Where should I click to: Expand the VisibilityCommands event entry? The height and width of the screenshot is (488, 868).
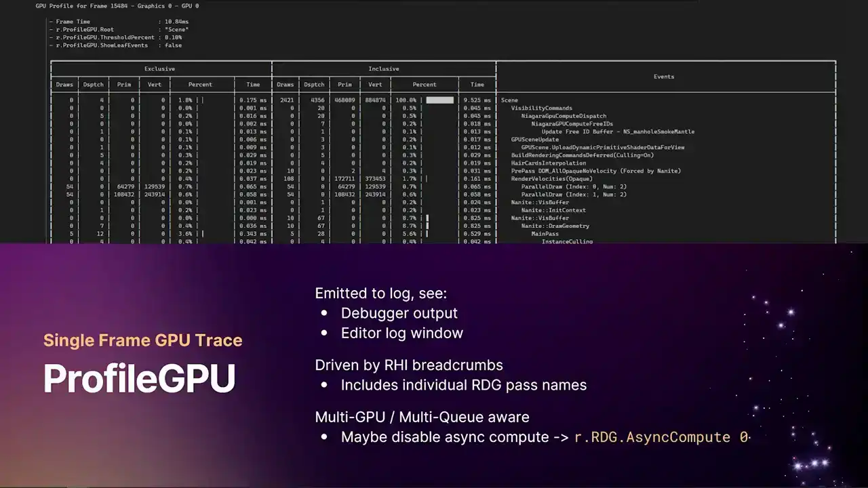click(x=541, y=108)
